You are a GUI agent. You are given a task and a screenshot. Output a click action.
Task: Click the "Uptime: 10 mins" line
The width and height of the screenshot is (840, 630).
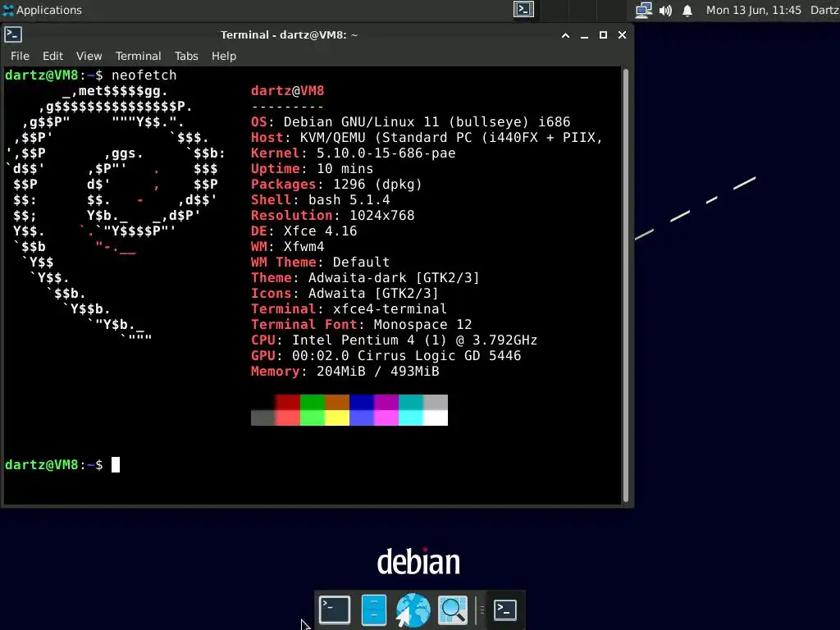tap(313, 169)
